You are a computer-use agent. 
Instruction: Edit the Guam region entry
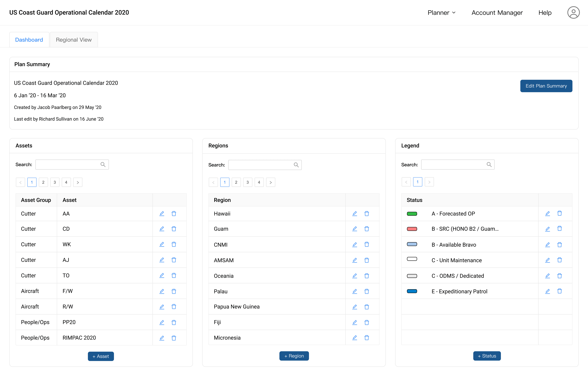355,229
